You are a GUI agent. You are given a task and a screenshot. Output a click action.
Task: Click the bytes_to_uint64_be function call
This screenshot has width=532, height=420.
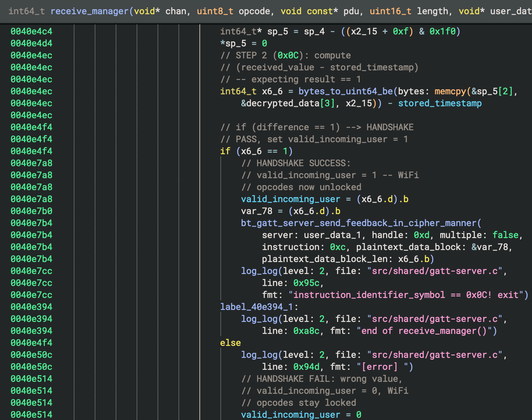[346, 91]
